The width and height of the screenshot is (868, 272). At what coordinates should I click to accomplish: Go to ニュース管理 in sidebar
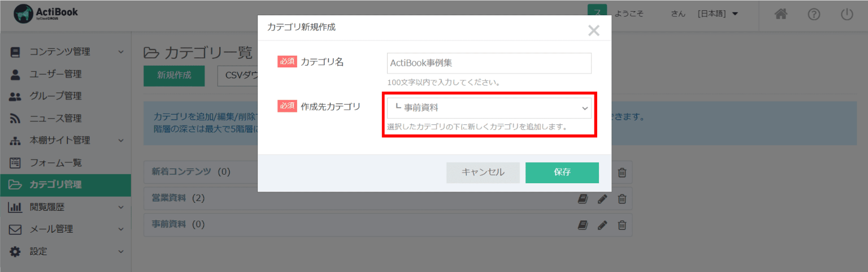(55, 119)
